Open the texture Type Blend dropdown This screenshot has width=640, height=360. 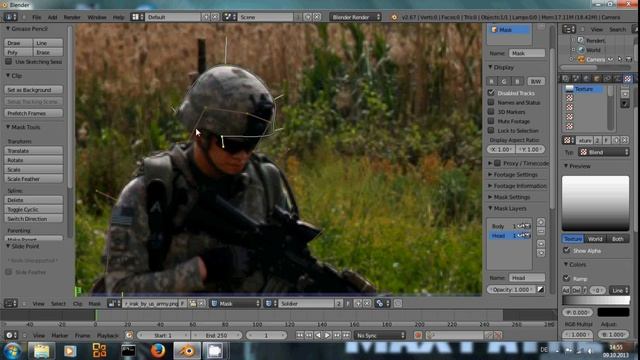pyautogui.click(x=604, y=152)
